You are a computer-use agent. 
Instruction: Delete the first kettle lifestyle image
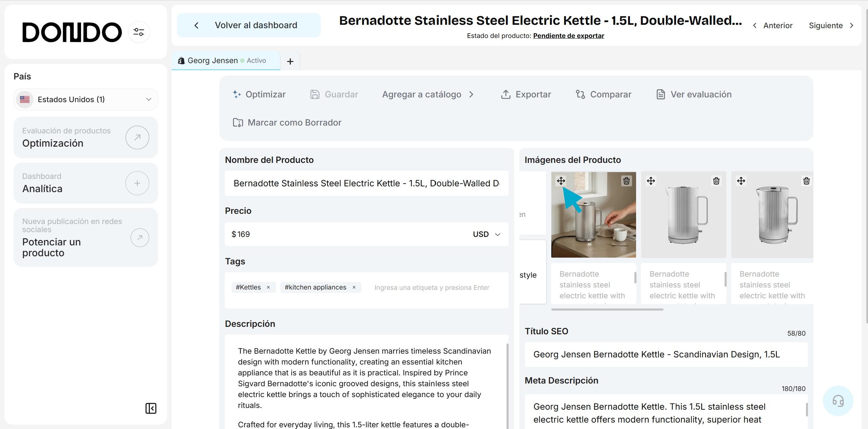click(x=626, y=181)
